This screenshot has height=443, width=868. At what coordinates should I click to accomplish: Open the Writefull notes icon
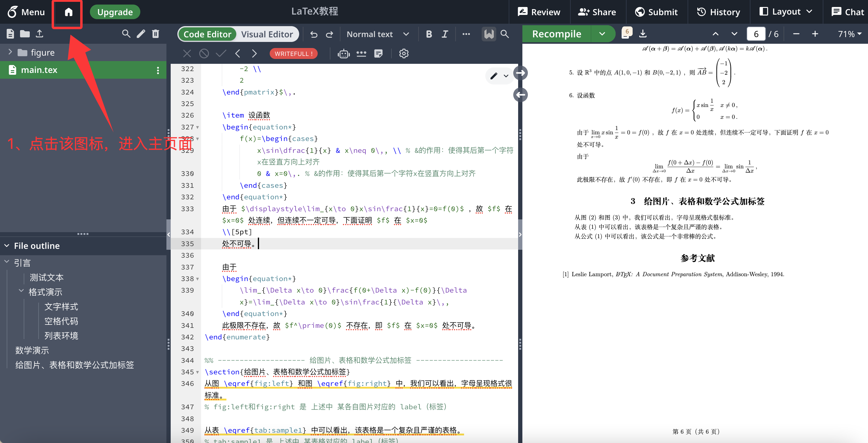378,53
